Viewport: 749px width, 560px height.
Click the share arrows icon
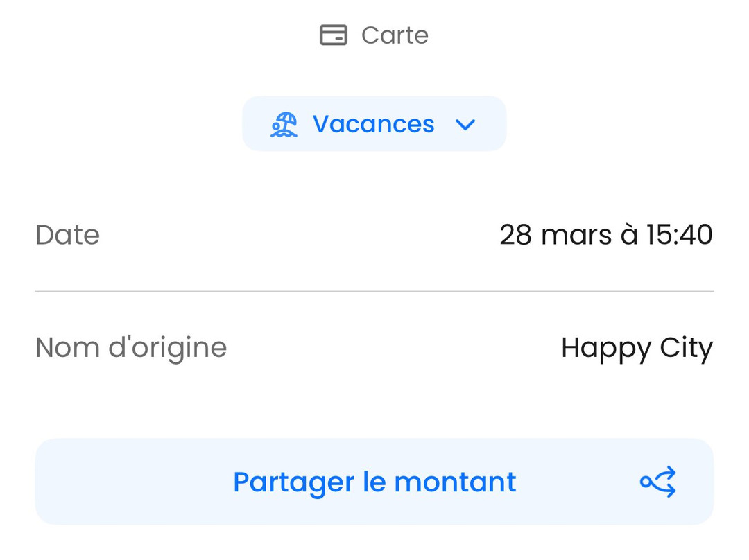point(658,482)
